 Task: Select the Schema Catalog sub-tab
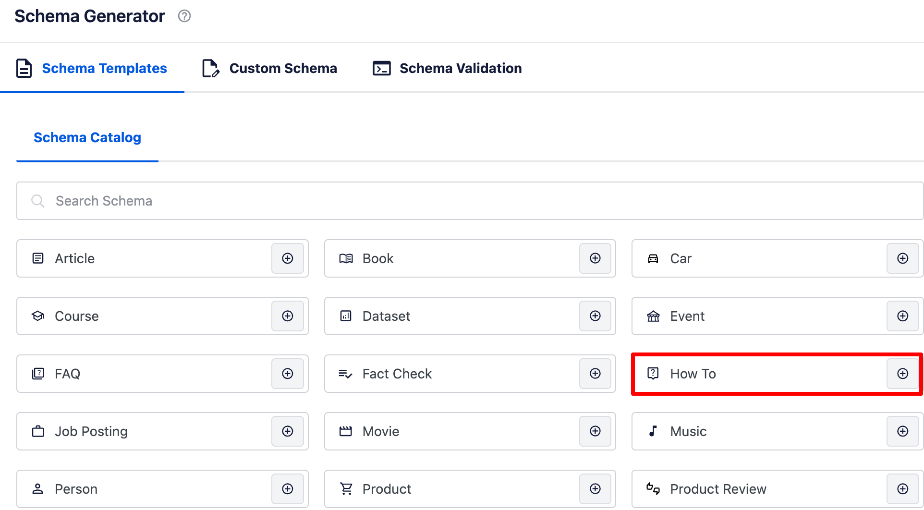click(87, 137)
